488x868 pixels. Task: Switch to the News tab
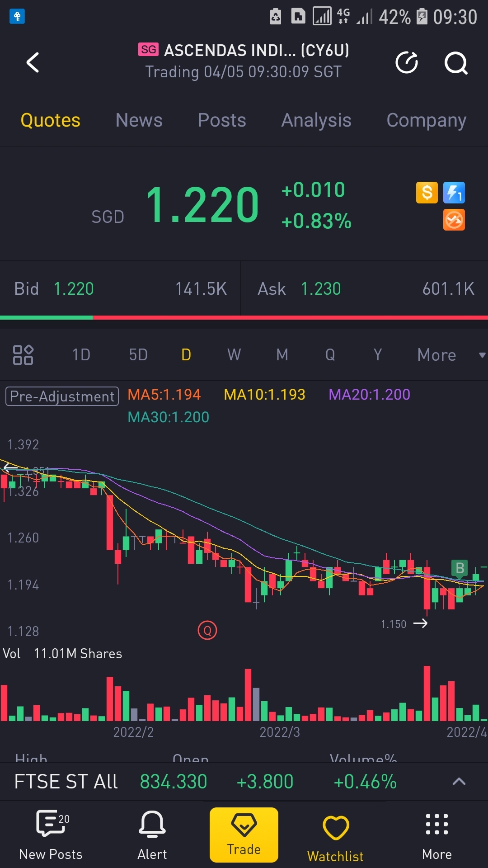(139, 120)
